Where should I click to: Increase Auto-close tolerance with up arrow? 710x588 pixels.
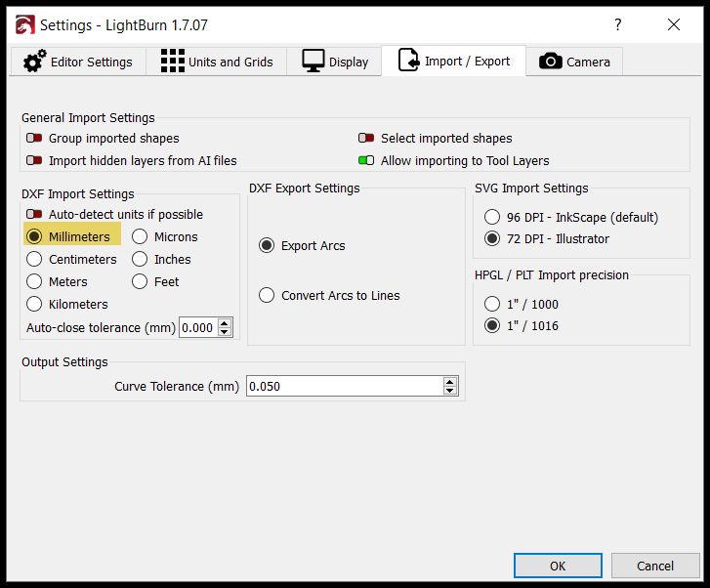point(225,323)
